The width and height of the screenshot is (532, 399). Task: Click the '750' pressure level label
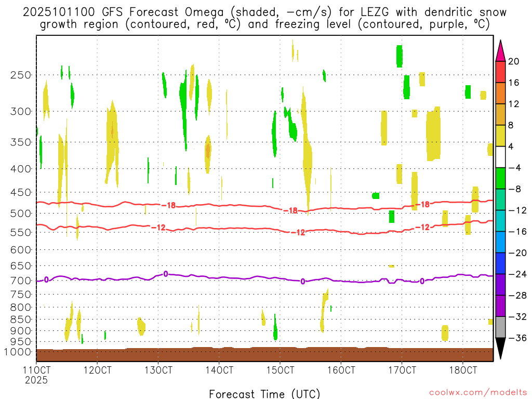coord(21,295)
